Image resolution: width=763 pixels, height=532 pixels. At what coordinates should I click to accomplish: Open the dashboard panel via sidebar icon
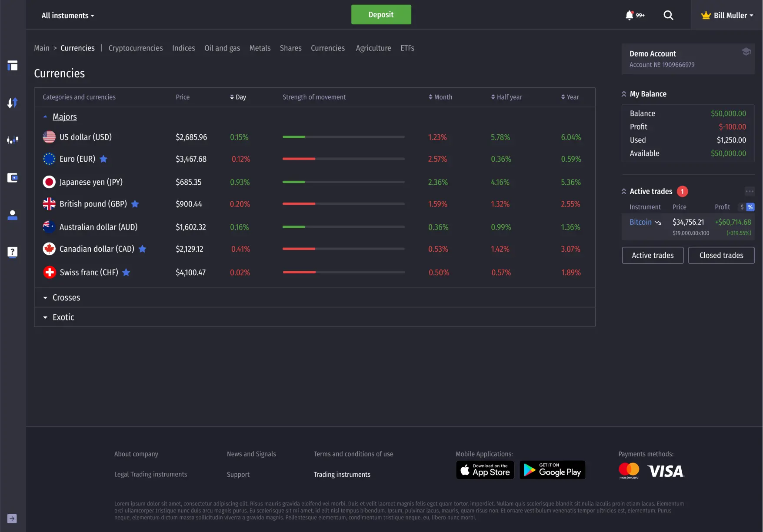coord(13,66)
